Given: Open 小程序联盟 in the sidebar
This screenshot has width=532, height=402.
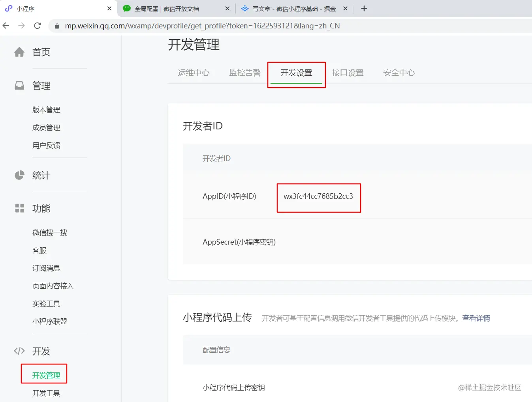Looking at the screenshot, I should pyautogui.click(x=50, y=321).
